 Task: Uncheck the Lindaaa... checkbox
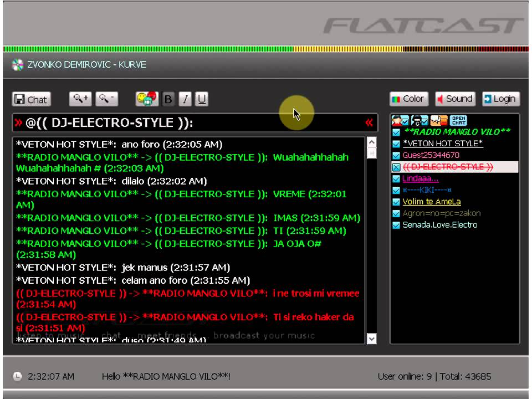coord(396,178)
